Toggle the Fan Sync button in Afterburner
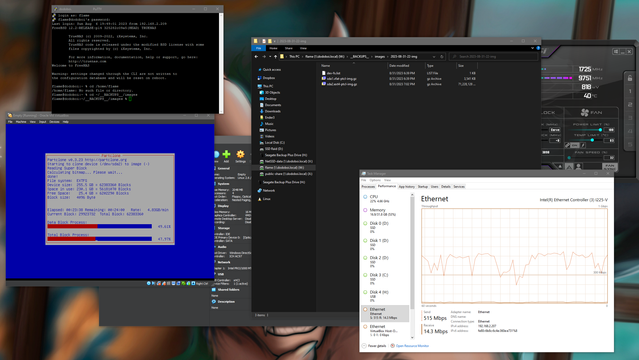The image size is (639, 360). coord(610,166)
